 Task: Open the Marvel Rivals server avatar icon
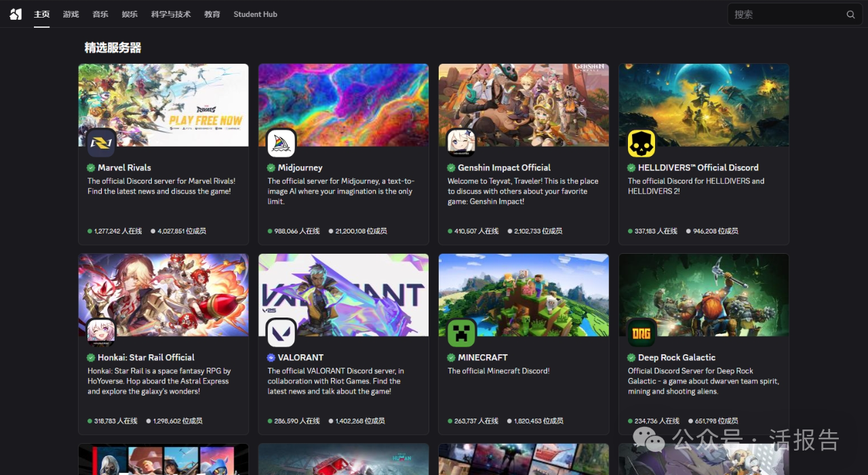102,143
